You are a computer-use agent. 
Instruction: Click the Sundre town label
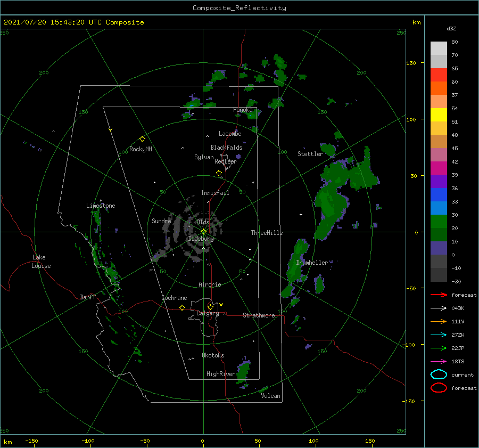tap(161, 221)
